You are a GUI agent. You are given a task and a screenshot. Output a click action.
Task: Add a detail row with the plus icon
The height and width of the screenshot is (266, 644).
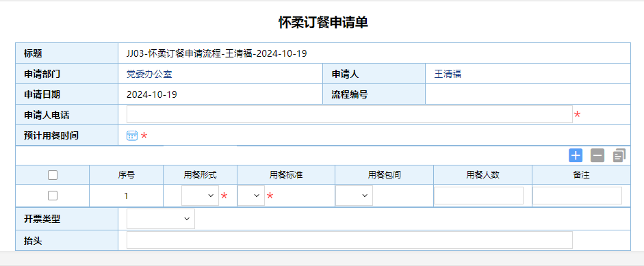[x=576, y=156]
